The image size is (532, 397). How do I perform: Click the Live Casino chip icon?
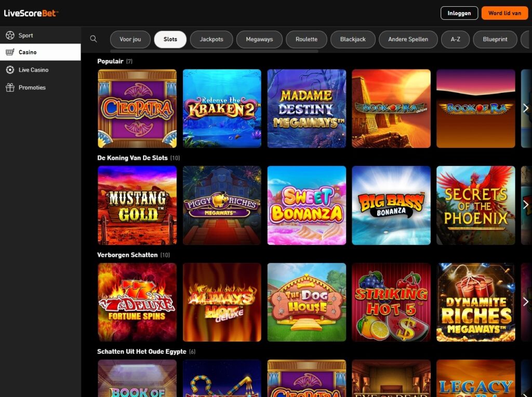[10, 70]
